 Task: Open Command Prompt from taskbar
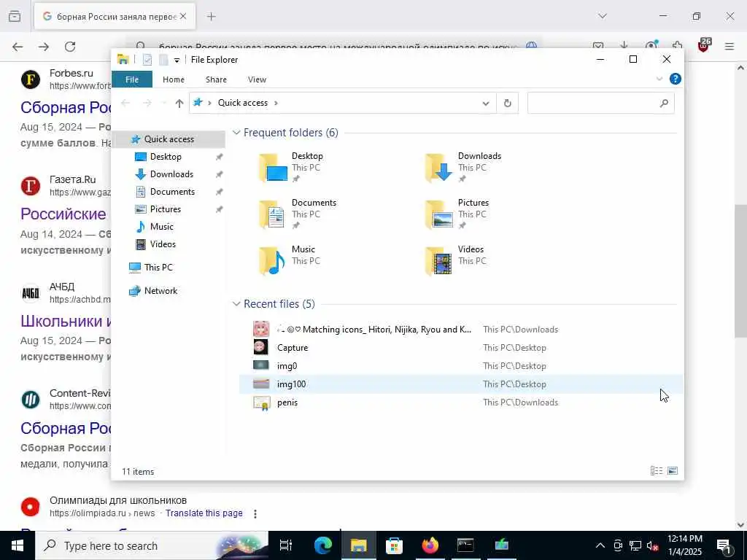pyautogui.click(x=465, y=545)
